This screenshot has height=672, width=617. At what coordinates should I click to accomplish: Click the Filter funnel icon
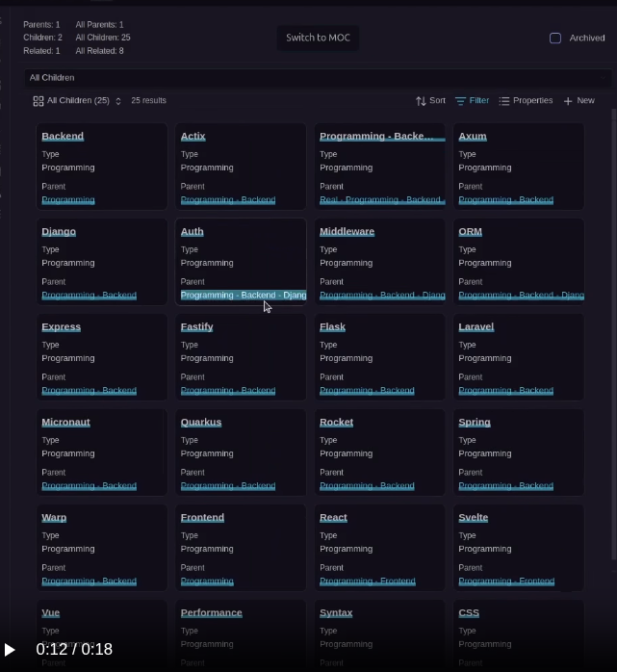pyautogui.click(x=461, y=101)
